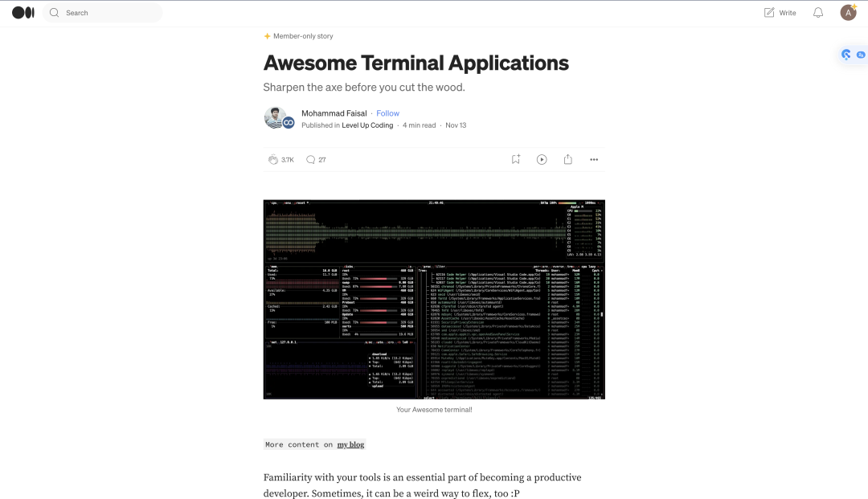Click the search magnifier icon
The width and height of the screenshot is (868, 499).
click(54, 13)
